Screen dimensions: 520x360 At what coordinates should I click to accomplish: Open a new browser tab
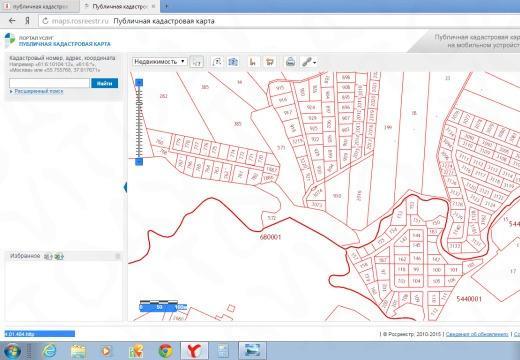tap(167, 6)
